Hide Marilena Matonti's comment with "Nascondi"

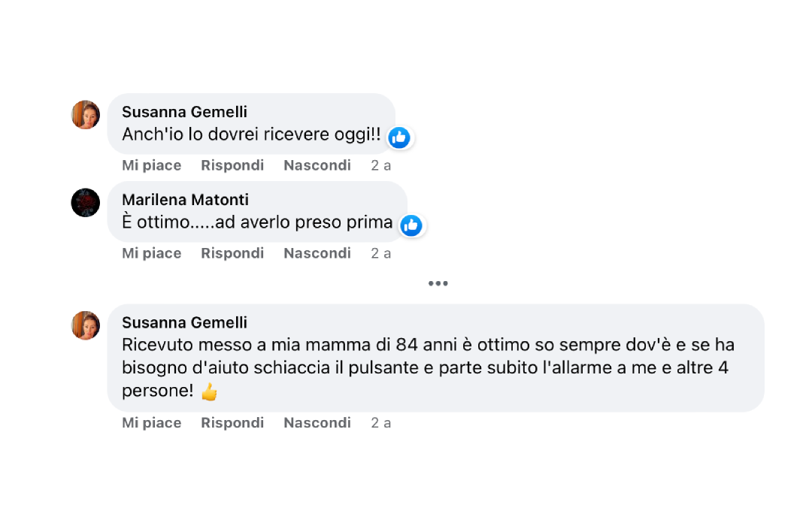[x=317, y=253]
